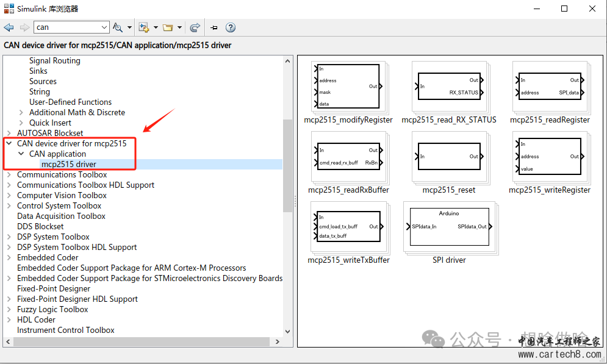
Task: Expand Computer Vision Toolbox node
Action: coord(9,195)
